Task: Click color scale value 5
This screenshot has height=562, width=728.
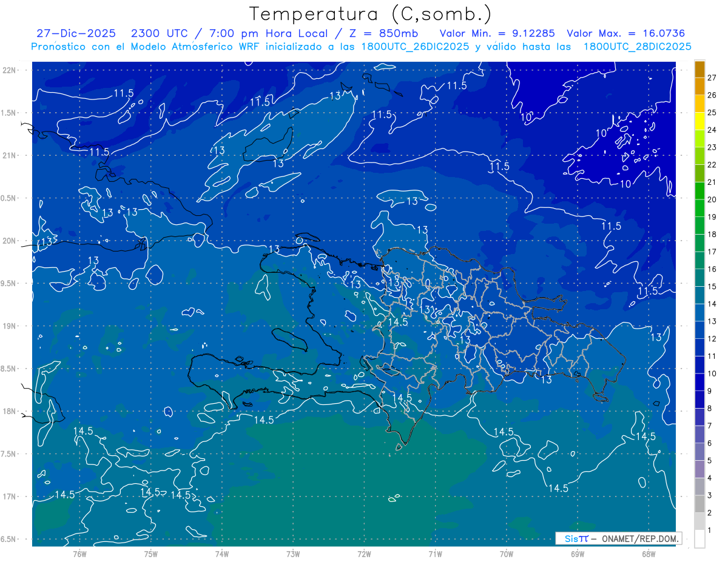Action: click(710, 461)
